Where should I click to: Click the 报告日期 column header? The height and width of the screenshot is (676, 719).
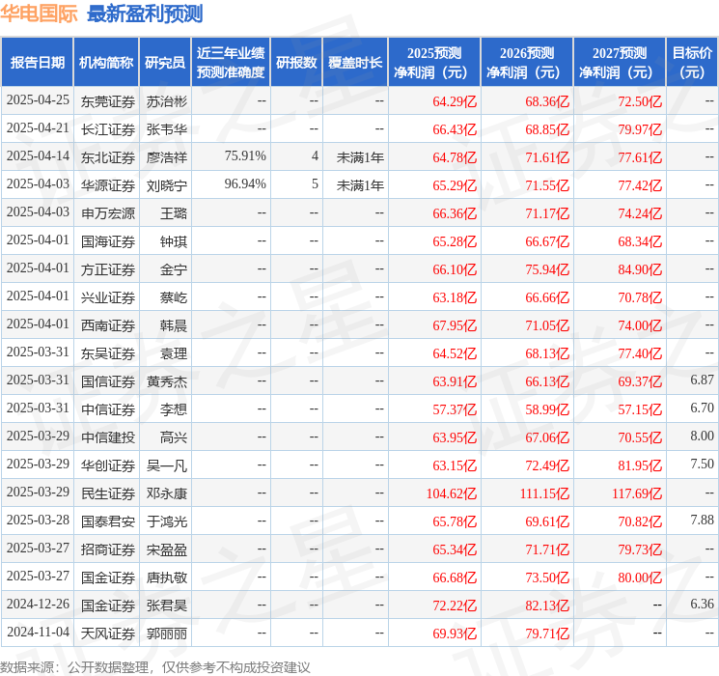click(37, 62)
